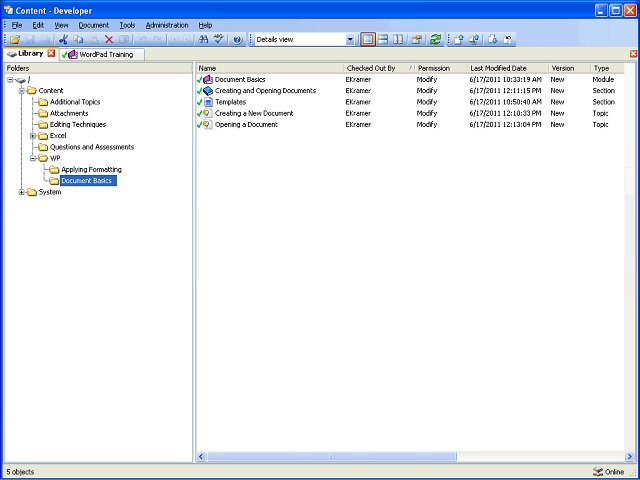The height and width of the screenshot is (480, 640).
Task: Select the Content folder in tree
Action: pyautogui.click(x=51, y=91)
